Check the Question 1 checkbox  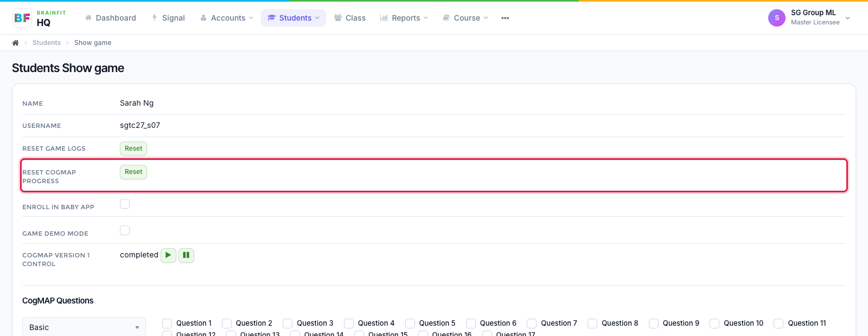pyautogui.click(x=167, y=324)
